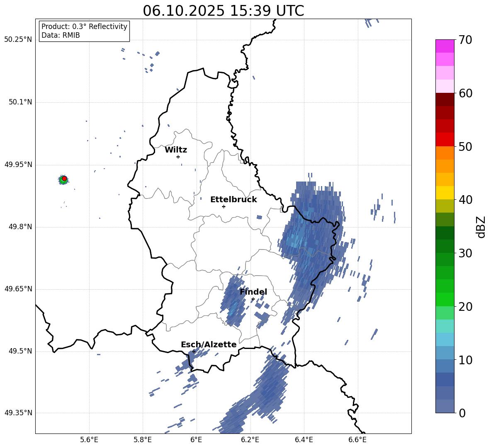Click the 50.1°N latitude label
Image resolution: width=491 pixels, height=448 pixels.
pyautogui.click(x=20, y=102)
